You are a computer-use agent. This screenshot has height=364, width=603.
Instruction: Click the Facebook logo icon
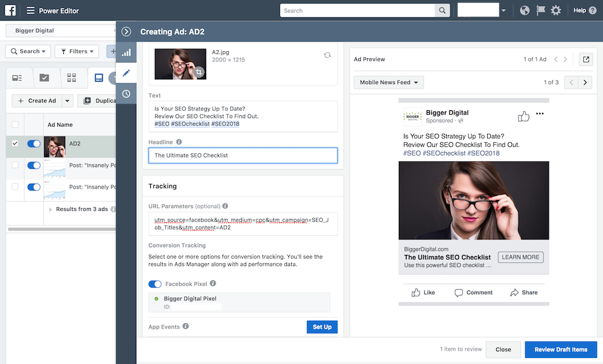[x=10, y=10]
